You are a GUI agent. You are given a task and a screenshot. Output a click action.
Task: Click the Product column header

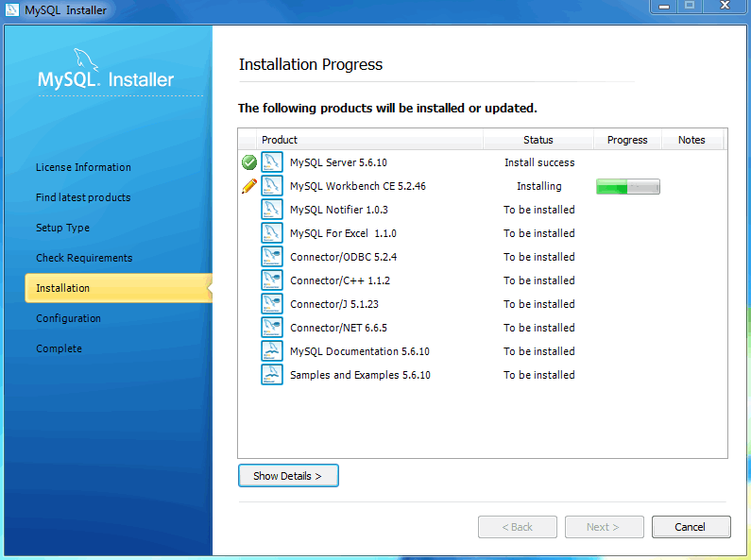[x=369, y=140]
